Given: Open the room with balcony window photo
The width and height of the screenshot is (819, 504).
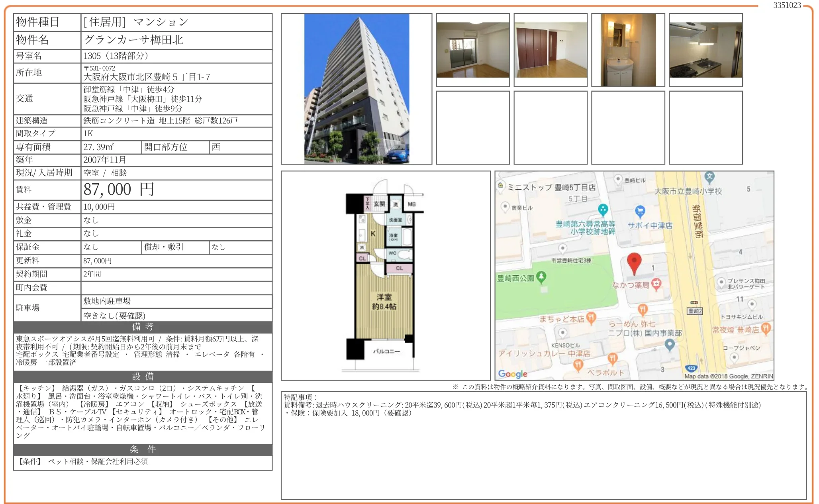Looking at the screenshot, I should coord(473,50).
